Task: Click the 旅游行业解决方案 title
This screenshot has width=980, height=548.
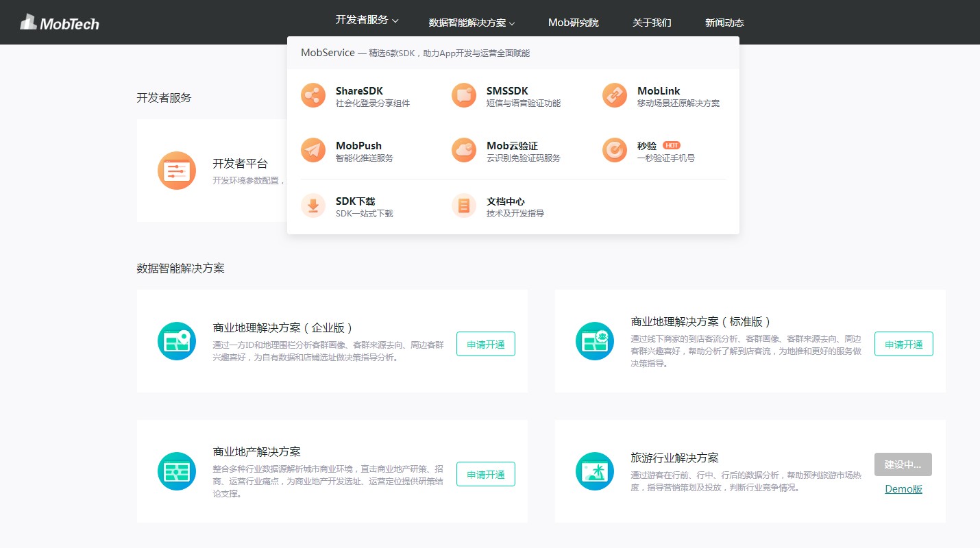Action: point(674,458)
